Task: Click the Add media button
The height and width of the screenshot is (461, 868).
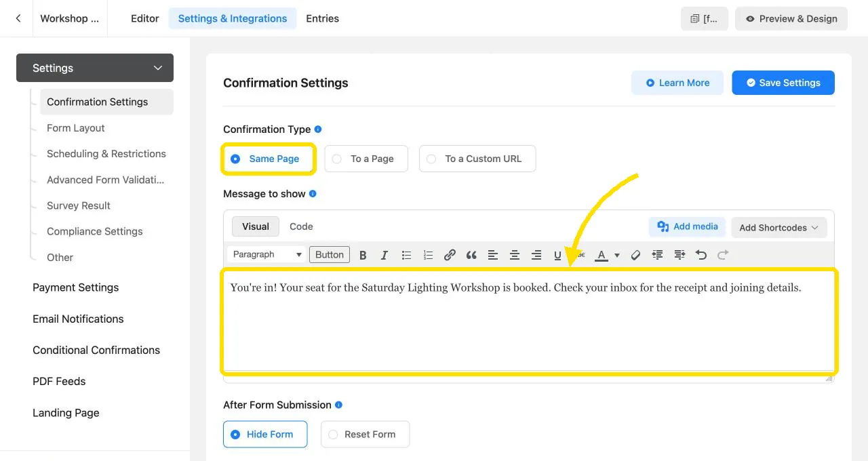Action: [x=688, y=227]
